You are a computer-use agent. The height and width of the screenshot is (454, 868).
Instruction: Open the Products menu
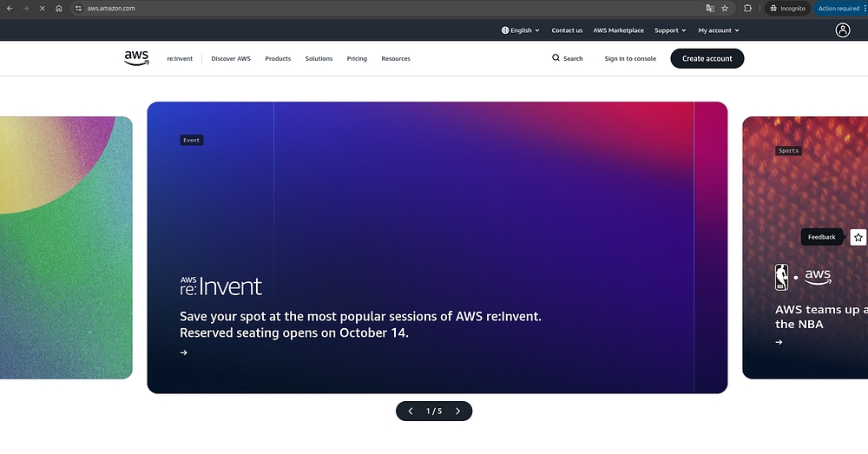pos(278,59)
